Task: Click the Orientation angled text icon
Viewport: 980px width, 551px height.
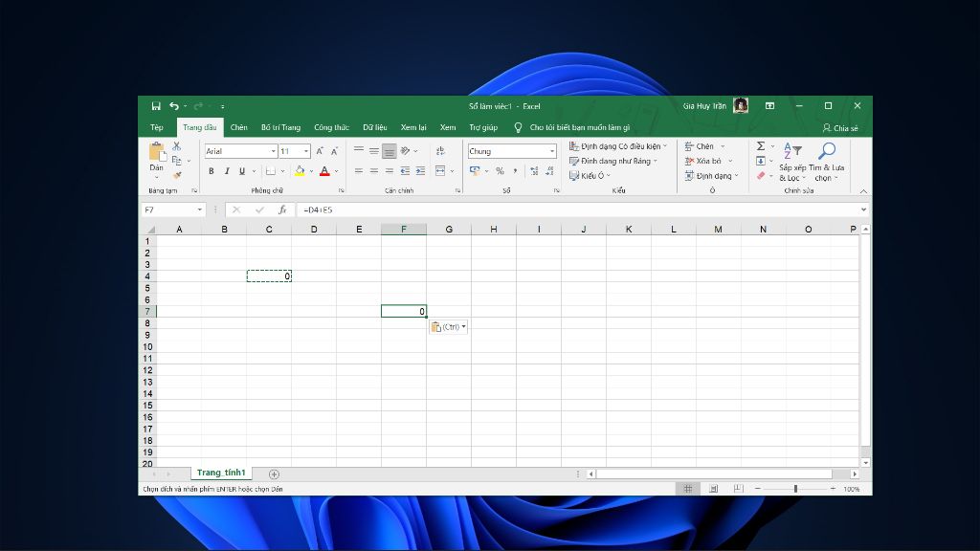Action: point(405,150)
